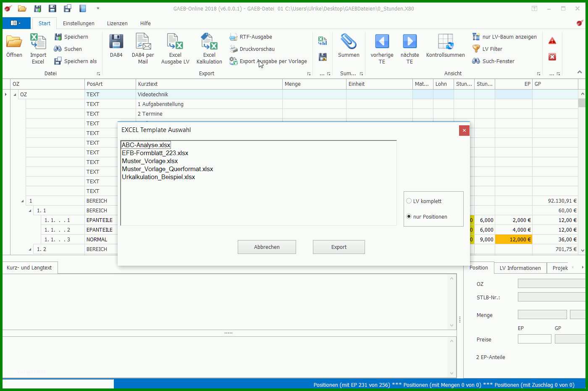Collapse the 1. 1 tree node
588x391 pixels.
30,211
